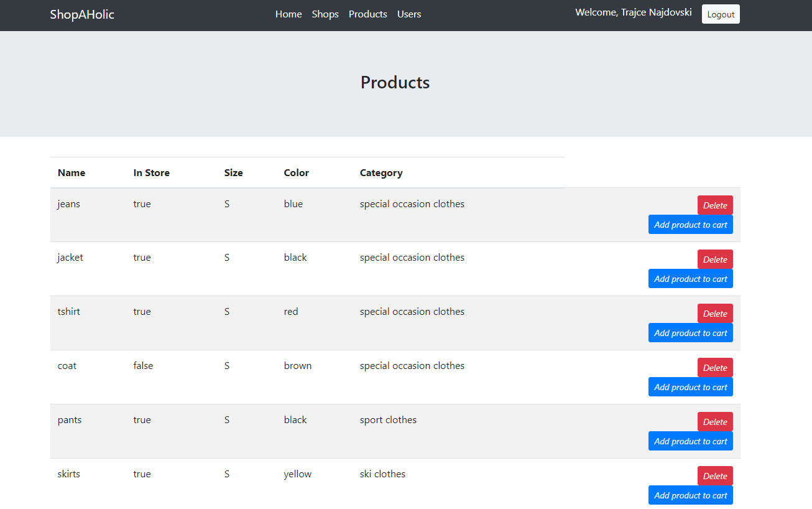Delete the pants product
Viewport: 812px width, 509px height.
tap(714, 422)
